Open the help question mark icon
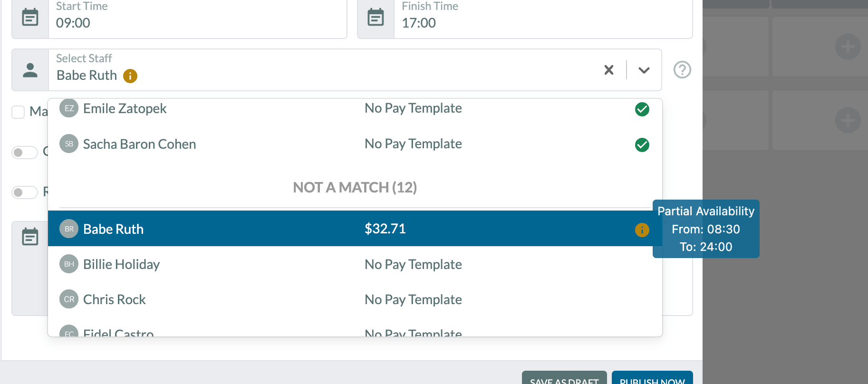868x384 pixels. pyautogui.click(x=682, y=70)
